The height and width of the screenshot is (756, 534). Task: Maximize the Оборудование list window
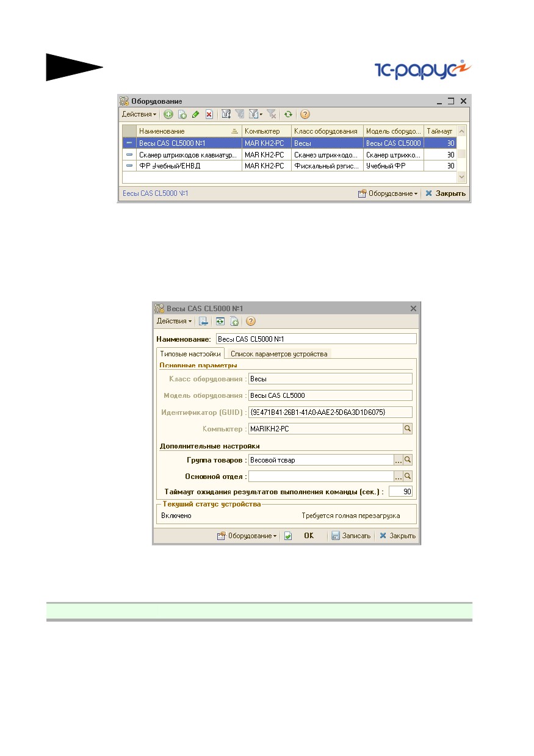coord(451,101)
